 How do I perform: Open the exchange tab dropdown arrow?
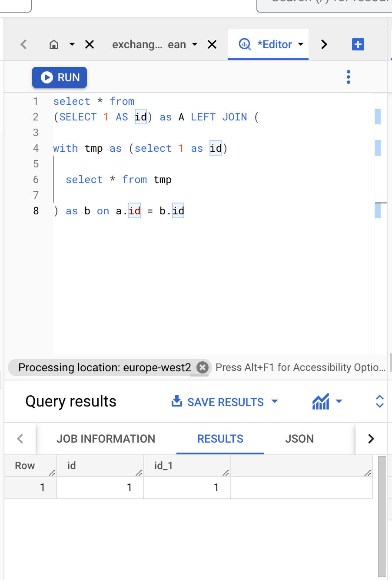click(x=194, y=44)
